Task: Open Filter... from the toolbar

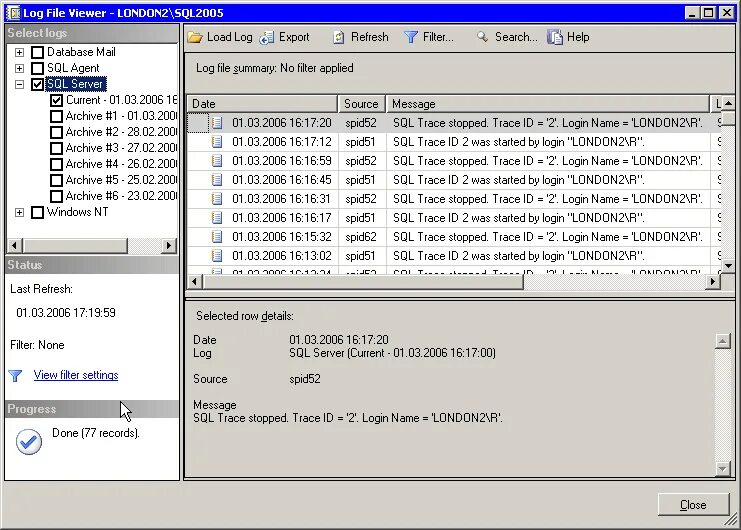Action: pos(429,37)
